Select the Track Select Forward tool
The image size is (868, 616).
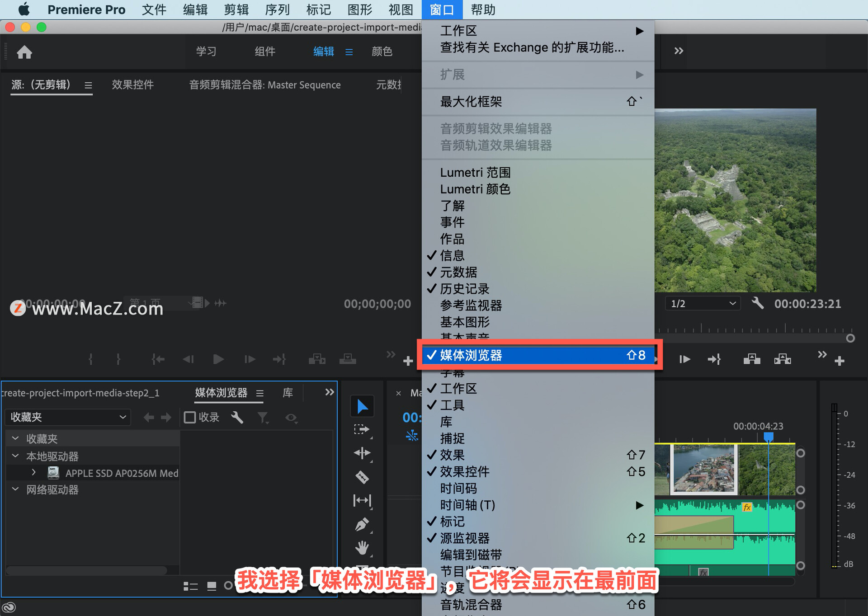[x=362, y=429]
